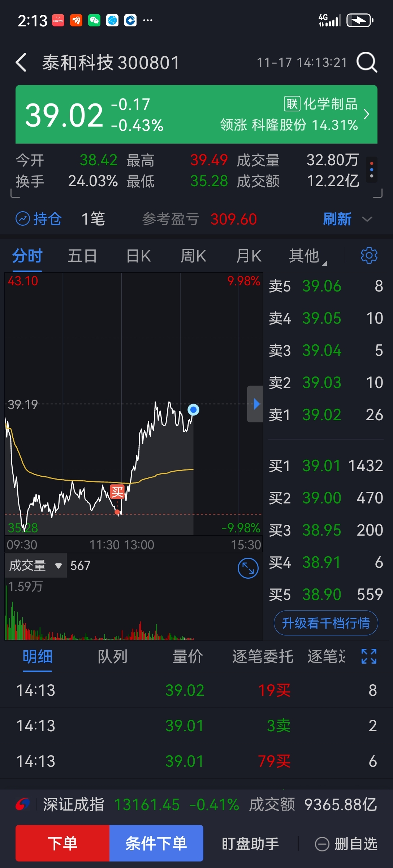Open chart settings gear icon
This screenshot has width=393, height=868.
click(x=369, y=255)
